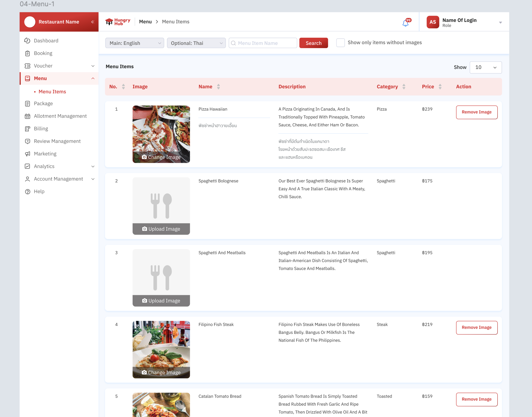Sort menu items by Name

click(x=218, y=87)
